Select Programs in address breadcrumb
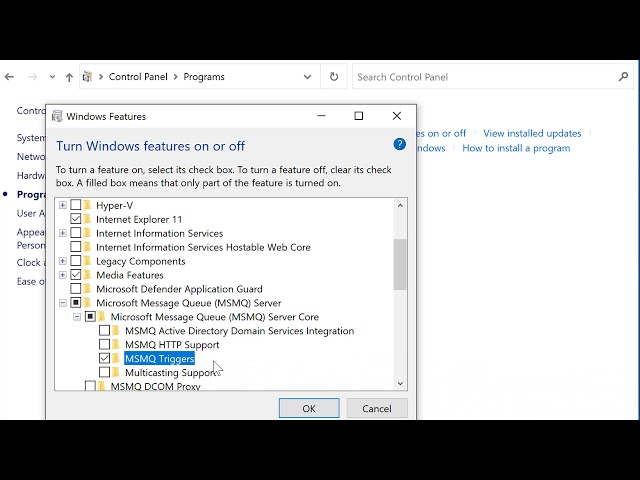Image resolution: width=640 pixels, height=480 pixels. pos(204,77)
